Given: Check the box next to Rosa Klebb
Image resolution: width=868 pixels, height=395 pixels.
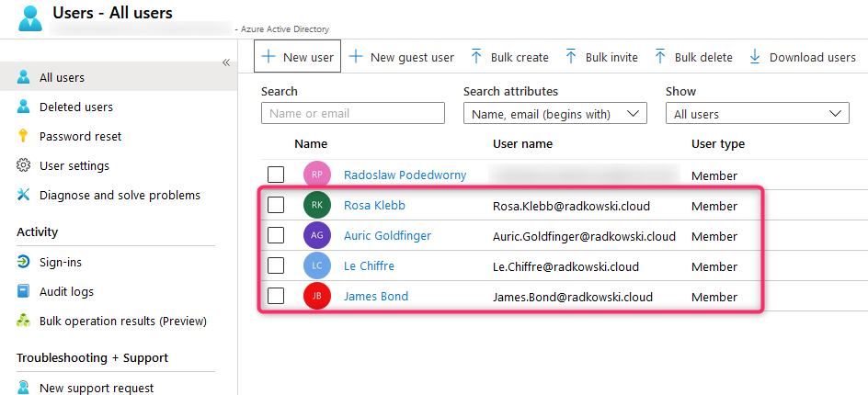Looking at the screenshot, I should 276,205.
